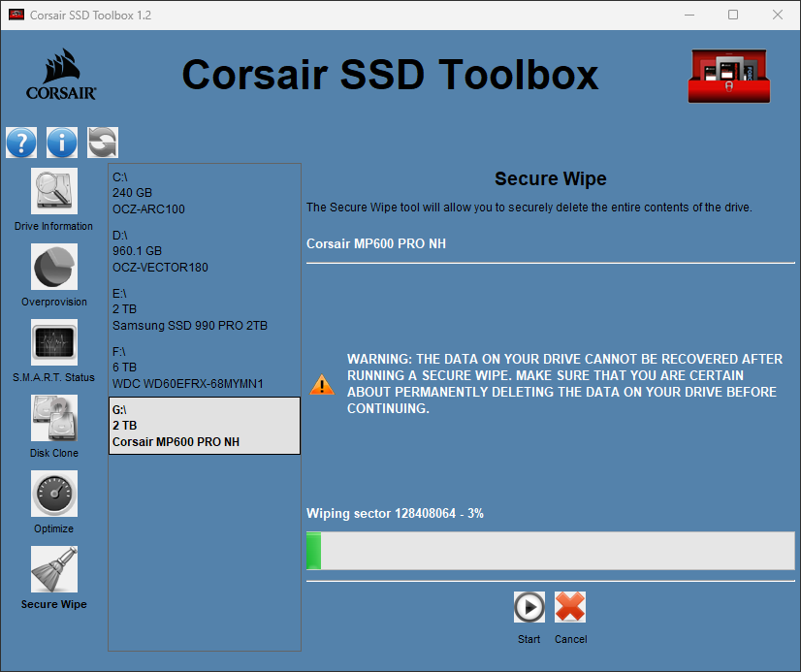Image resolution: width=801 pixels, height=672 pixels.
Task: Open the blue info icon
Action: [62, 143]
